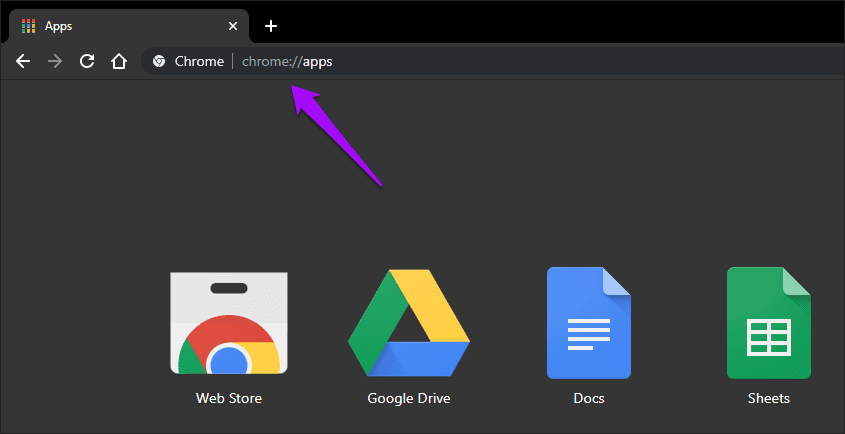Click the forward navigation arrow

55,61
